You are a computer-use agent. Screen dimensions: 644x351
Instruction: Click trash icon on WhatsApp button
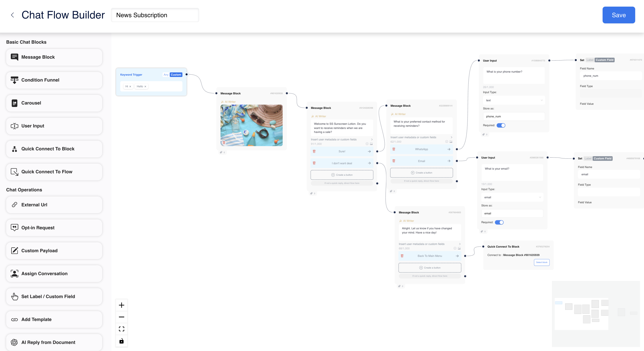(394, 149)
